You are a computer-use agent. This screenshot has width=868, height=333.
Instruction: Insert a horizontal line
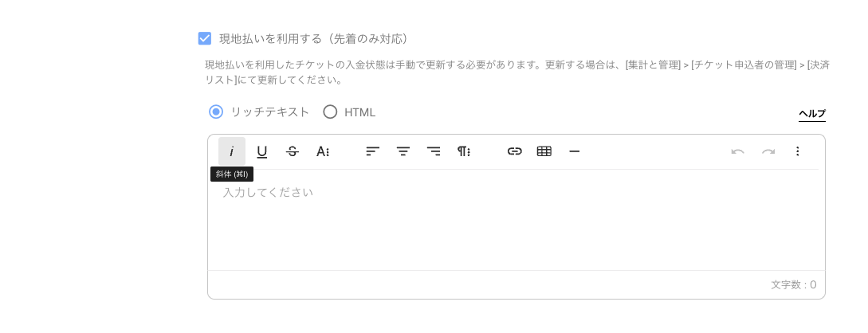tap(574, 151)
